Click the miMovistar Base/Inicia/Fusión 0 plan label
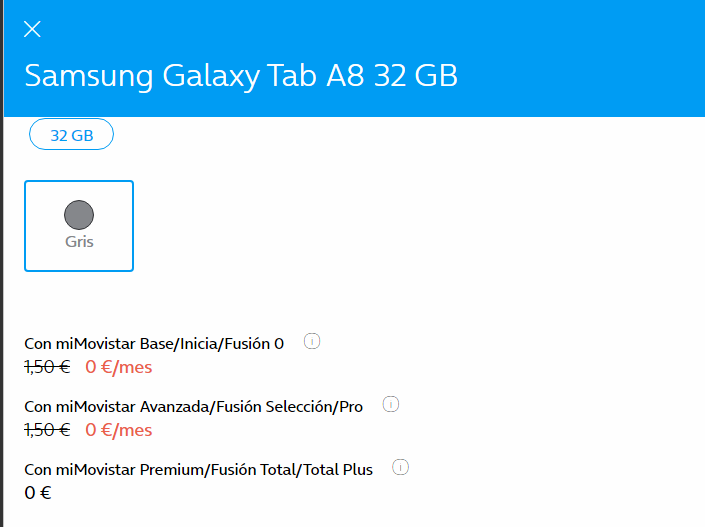 155,344
